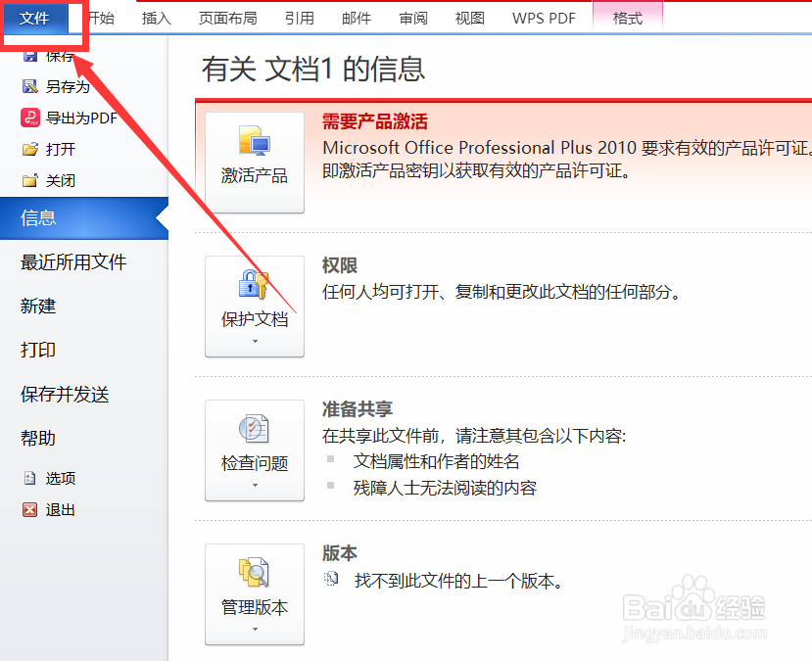Click the small document icon beside 找不到此文件的上一个版本
The image size is (812, 661).
(x=331, y=579)
